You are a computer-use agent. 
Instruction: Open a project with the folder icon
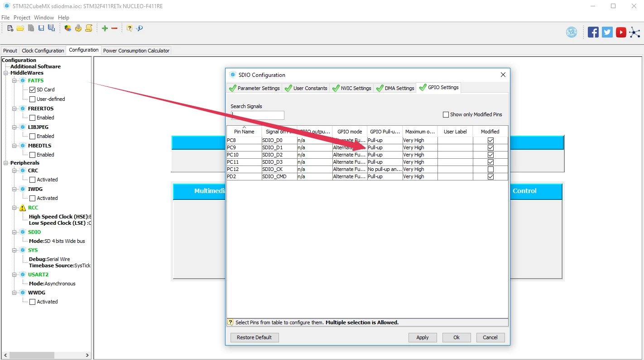click(20, 28)
